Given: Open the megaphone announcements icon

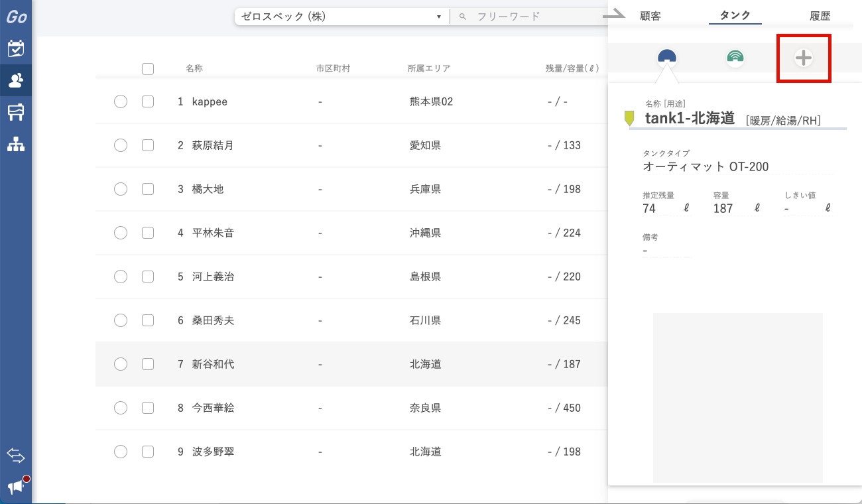Looking at the screenshot, I should pos(16,487).
